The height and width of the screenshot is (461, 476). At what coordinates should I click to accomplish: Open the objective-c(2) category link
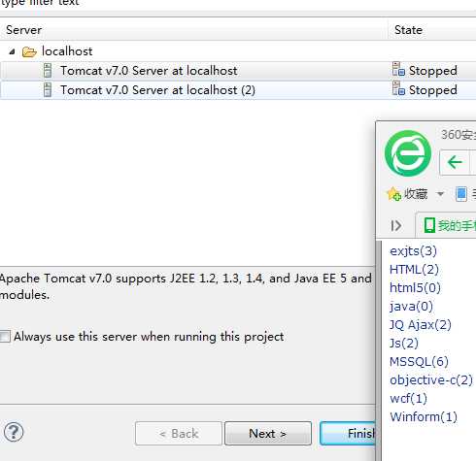pyautogui.click(x=431, y=380)
